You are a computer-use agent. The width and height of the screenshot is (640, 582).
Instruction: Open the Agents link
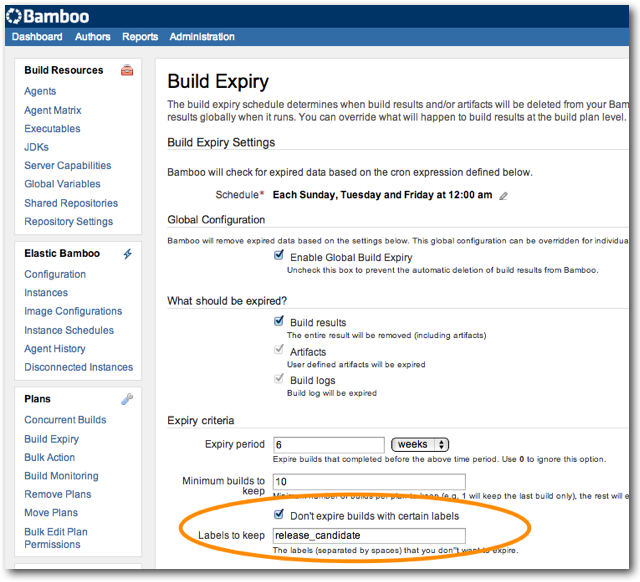click(x=40, y=91)
